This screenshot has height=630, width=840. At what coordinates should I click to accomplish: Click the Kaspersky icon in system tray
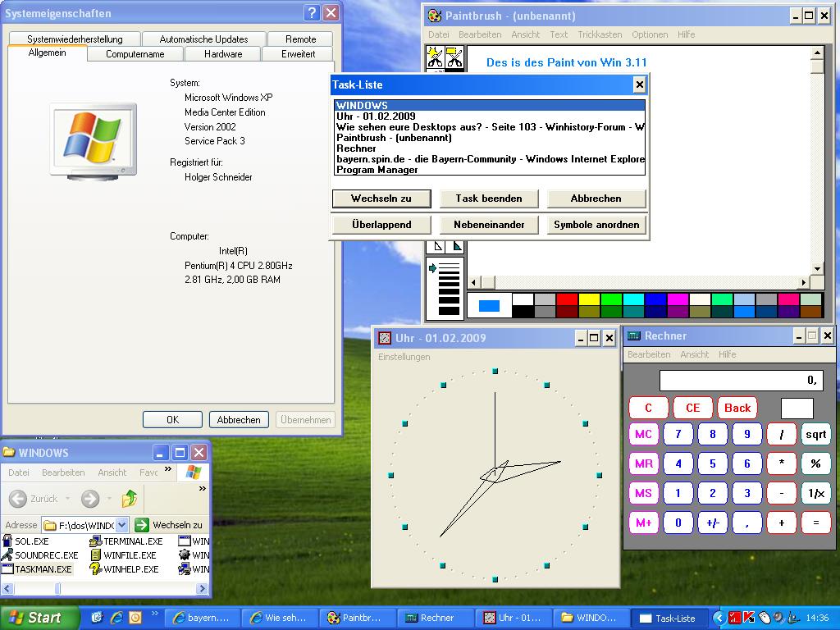point(749,618)
